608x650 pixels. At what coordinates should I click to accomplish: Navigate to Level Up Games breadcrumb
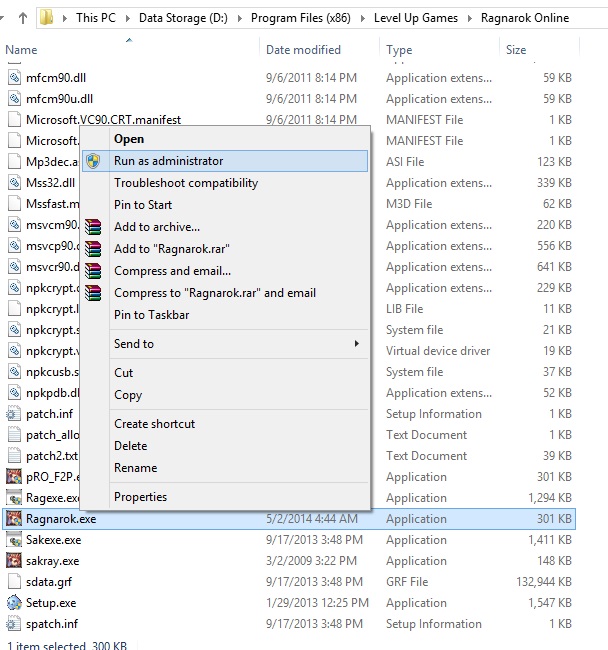click(x=416, y=18)
